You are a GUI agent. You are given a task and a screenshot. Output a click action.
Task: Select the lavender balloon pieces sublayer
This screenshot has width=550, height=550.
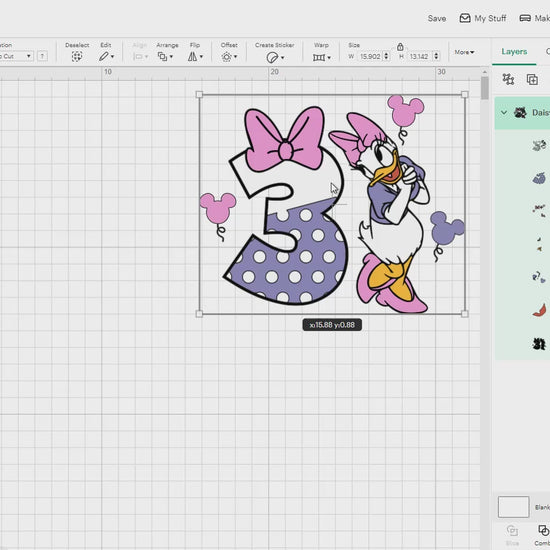(539, 277)
